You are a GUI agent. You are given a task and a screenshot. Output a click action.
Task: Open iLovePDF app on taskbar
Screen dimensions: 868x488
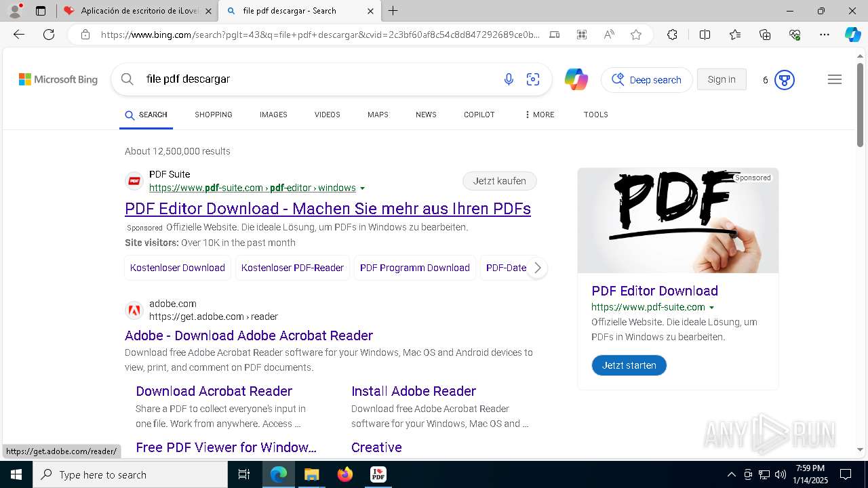378,474
